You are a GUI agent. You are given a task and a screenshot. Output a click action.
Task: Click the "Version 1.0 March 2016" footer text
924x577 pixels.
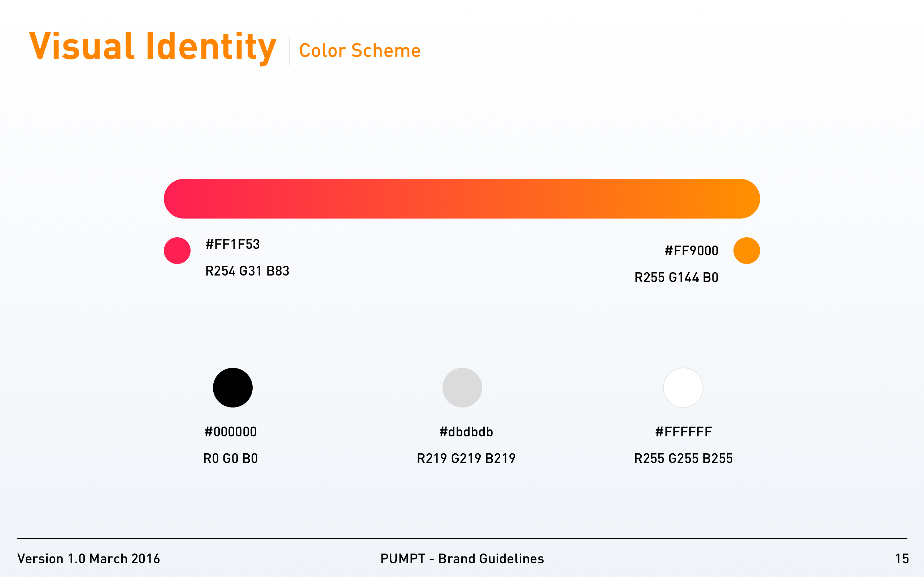click(x=88, y=559)
